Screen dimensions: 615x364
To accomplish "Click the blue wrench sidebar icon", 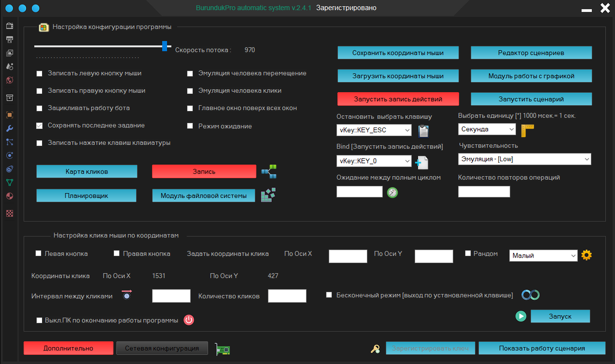I will pos(9,129).
